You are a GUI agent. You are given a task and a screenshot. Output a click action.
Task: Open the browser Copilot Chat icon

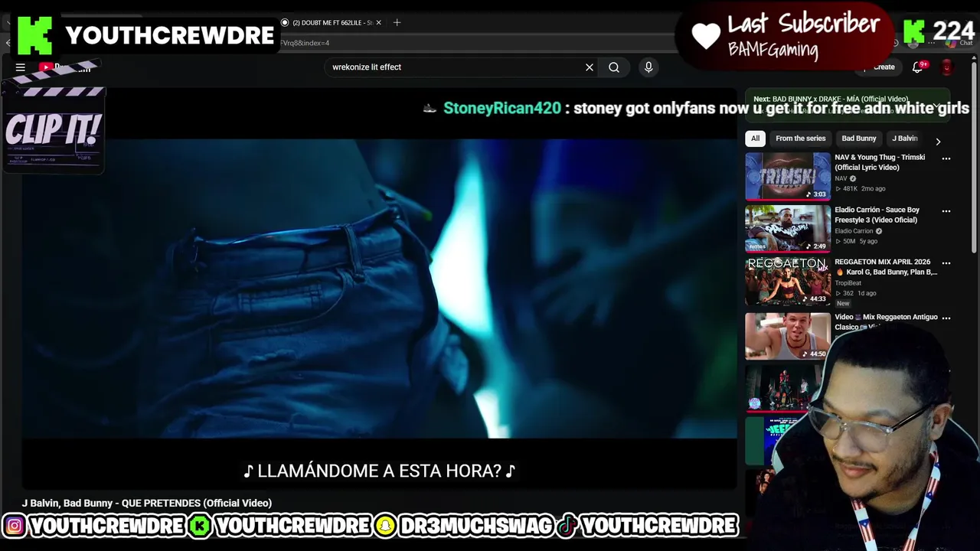coord(950,43)
